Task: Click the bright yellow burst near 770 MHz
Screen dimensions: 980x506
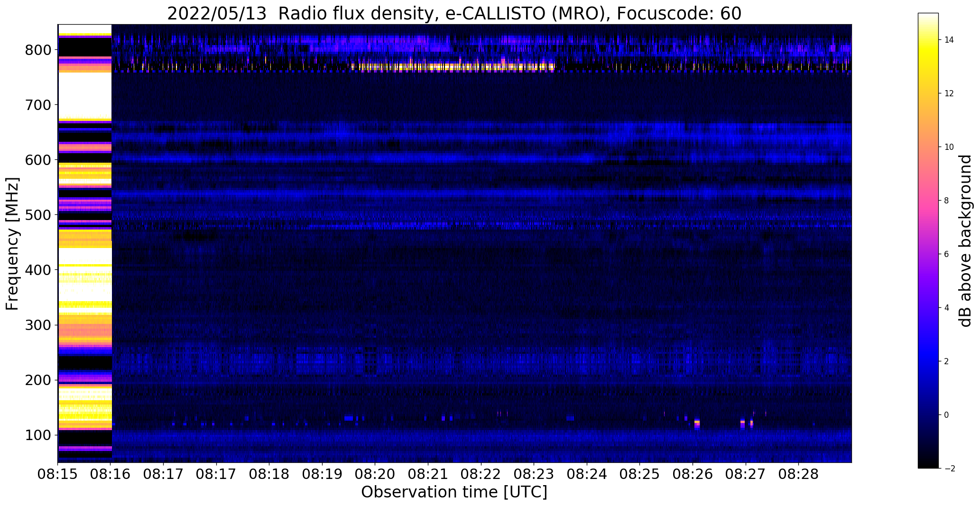Action: [453, 67]
